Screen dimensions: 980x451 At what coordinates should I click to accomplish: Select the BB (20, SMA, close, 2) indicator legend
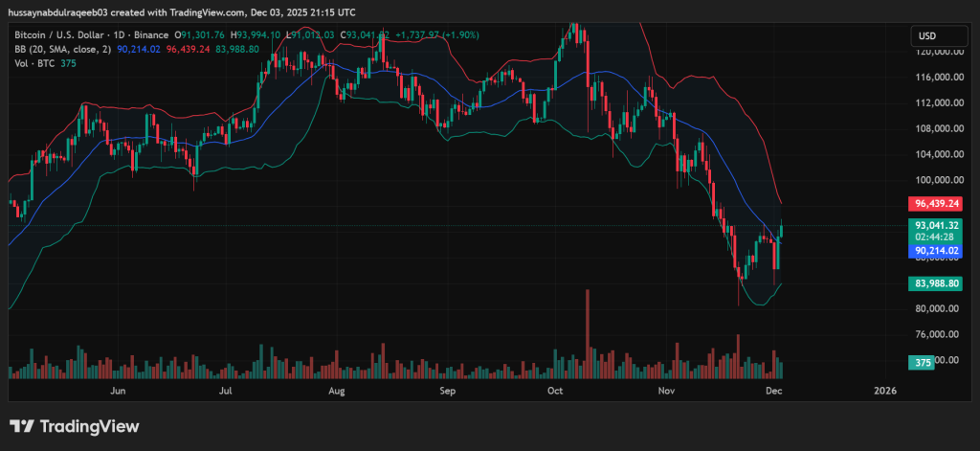click(64, 49)
